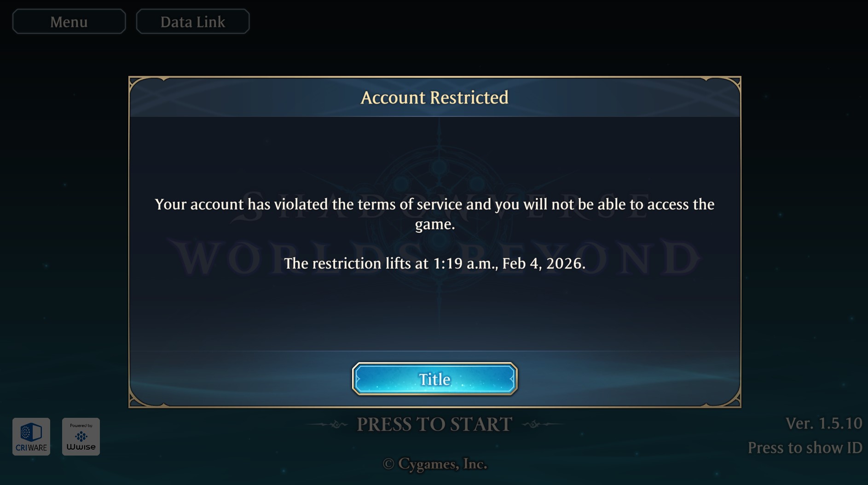The height and width of the screenshot is (485, 868).
Task: Click the right ornament beside PRESS TO START
Action: 541,424
